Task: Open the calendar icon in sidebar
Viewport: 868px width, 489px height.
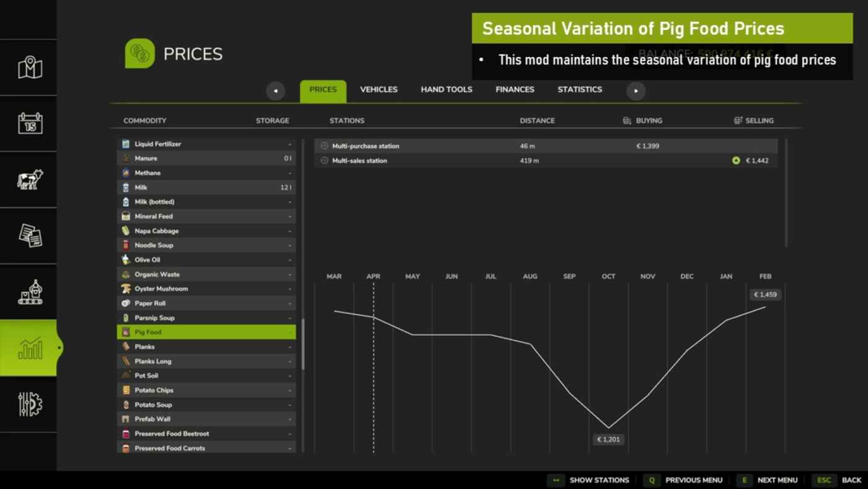Action: (29, 123)
